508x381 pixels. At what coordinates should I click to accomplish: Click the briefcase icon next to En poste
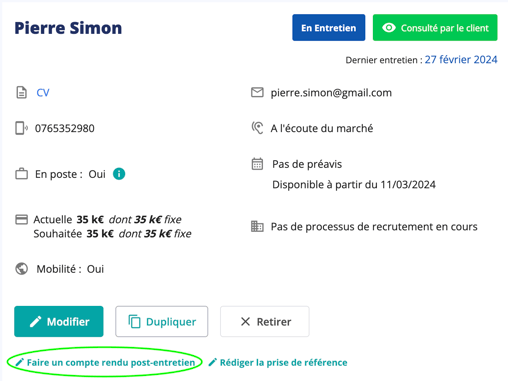[x=22, y=174]
